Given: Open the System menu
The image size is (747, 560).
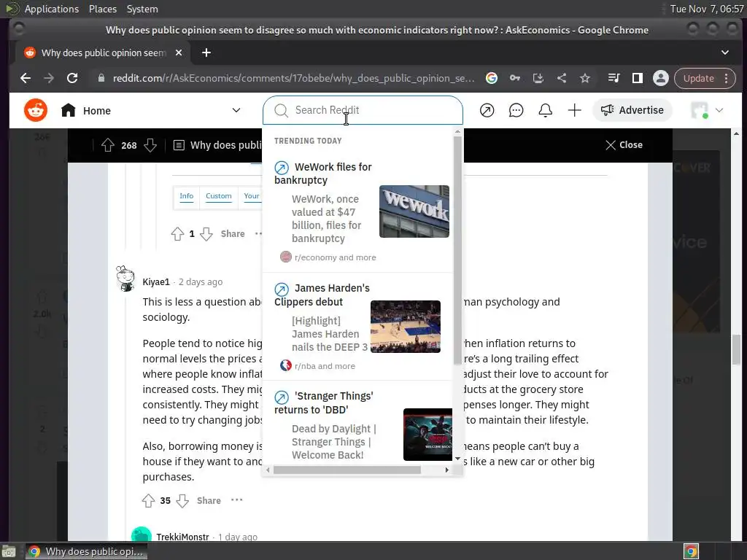Looking at the screenshot, I should pos(142,9).
